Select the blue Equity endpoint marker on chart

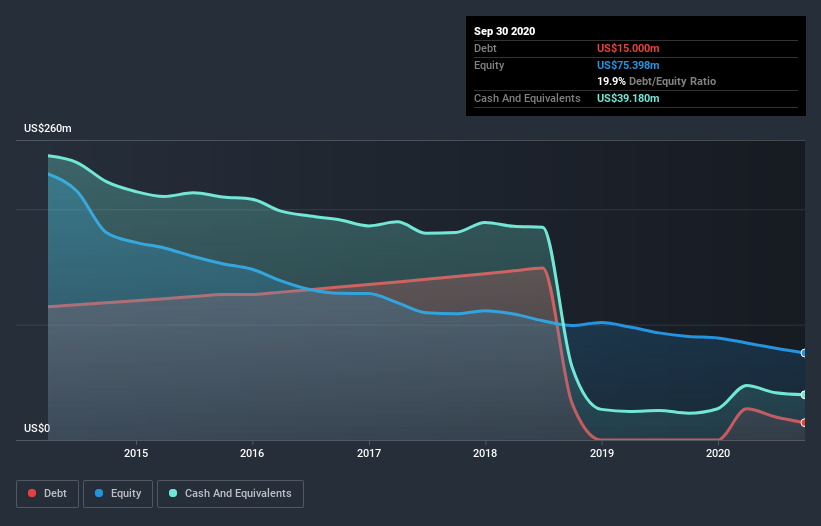point(803,353)
